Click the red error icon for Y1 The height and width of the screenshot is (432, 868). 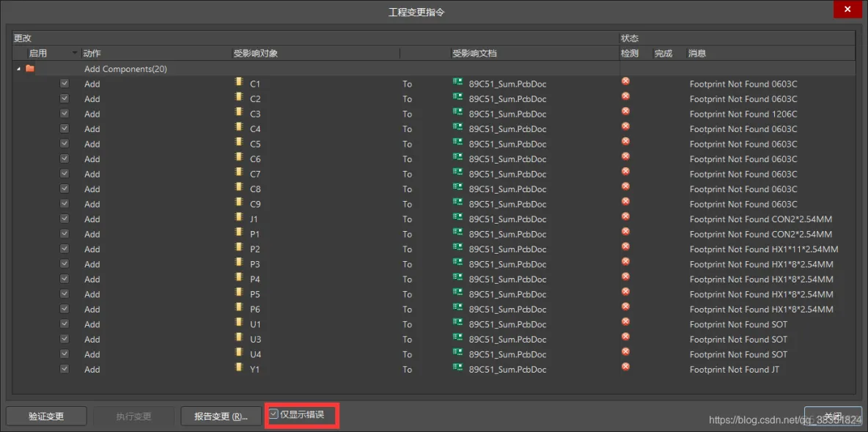[625, 366]
